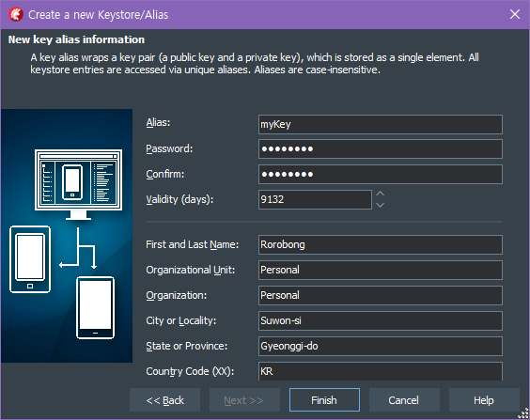Go back with the << Back button
Screen dimensions: 530x420
(x=165, y=400)
